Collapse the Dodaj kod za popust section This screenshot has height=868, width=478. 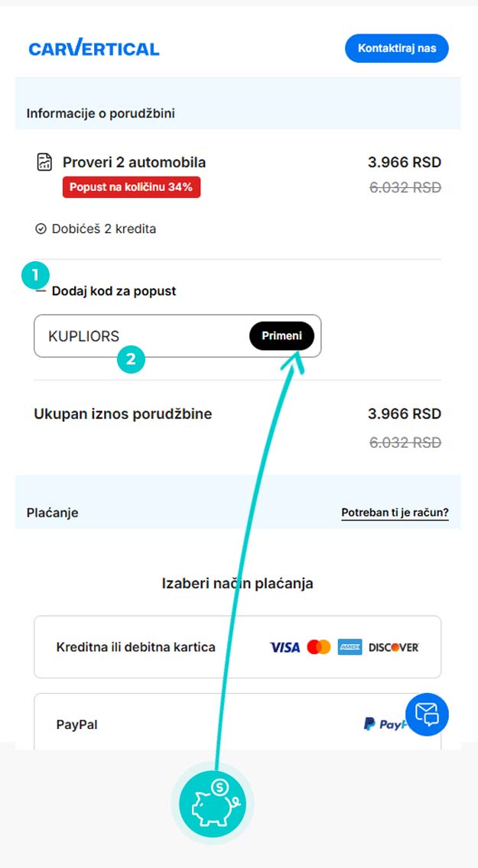click(41, 290)
